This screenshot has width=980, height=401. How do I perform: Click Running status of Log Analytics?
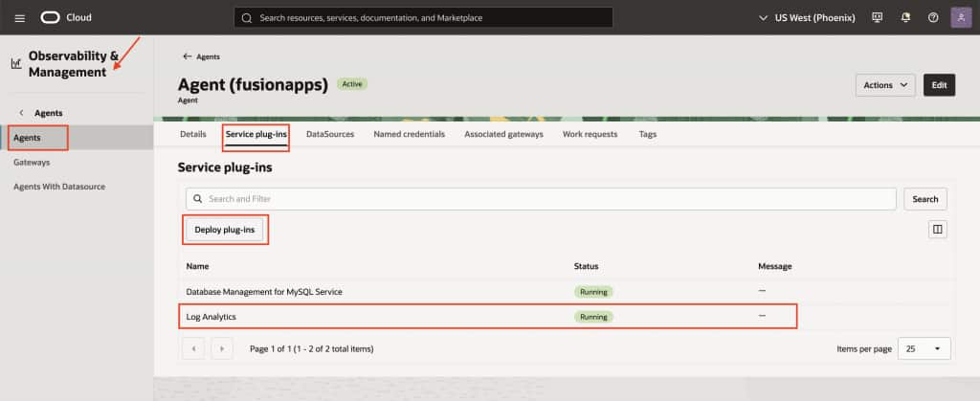[593, 317]
